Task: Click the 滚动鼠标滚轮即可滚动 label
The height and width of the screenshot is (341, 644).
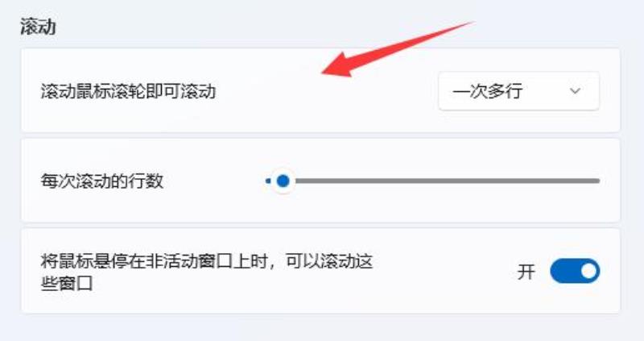Action: click(128, 91)
